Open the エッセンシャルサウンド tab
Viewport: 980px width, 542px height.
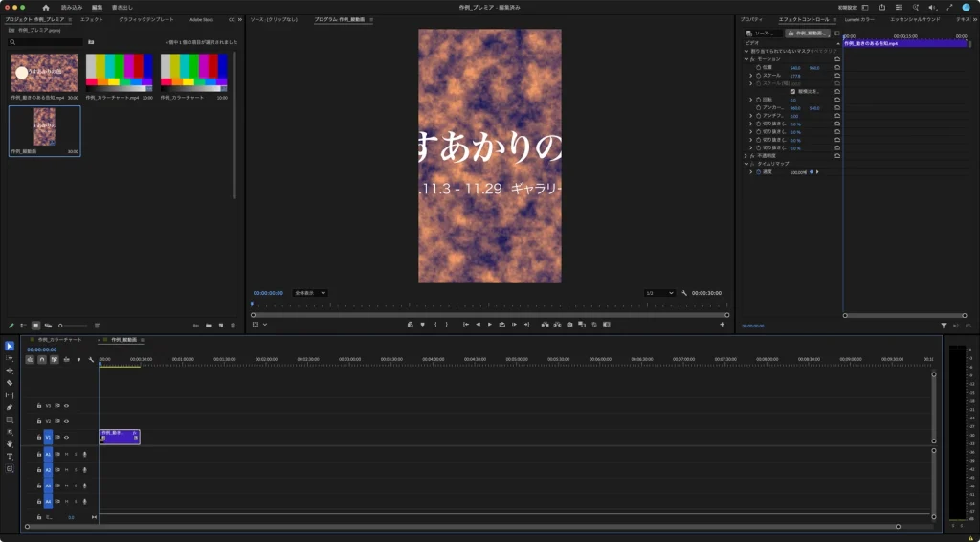coord(915,19)
